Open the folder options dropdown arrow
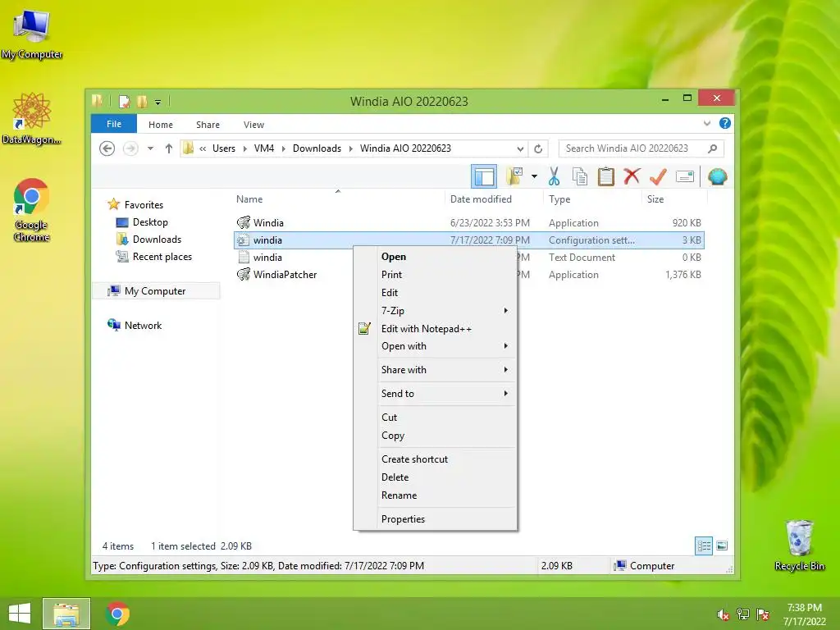Screen dimensions: 840x630 [x=534, y=176]
